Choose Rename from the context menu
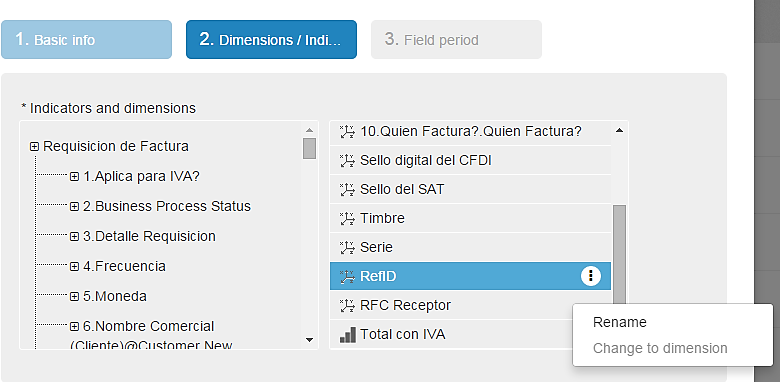This screenshot has height=382, width=780. [x=619, y=322]
